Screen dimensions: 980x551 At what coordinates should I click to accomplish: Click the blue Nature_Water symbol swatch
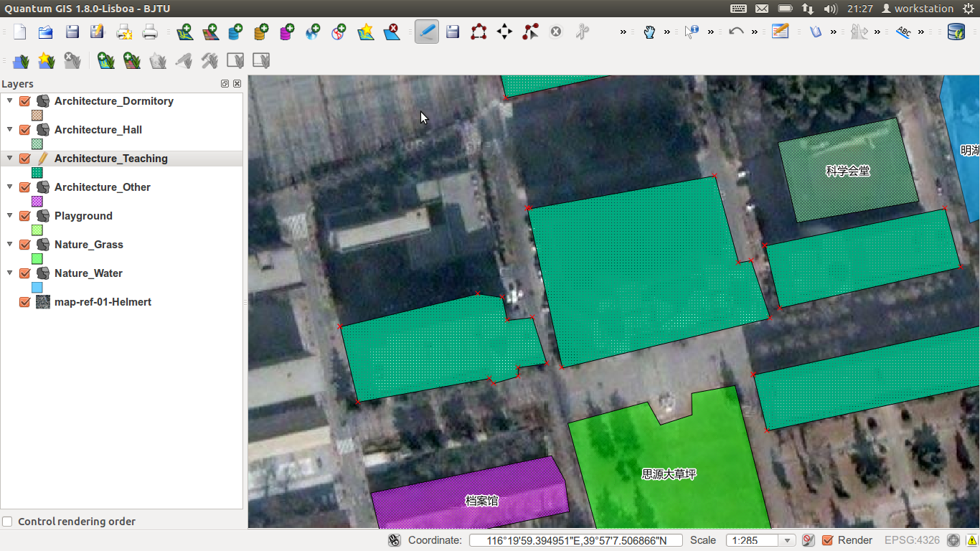37,288
